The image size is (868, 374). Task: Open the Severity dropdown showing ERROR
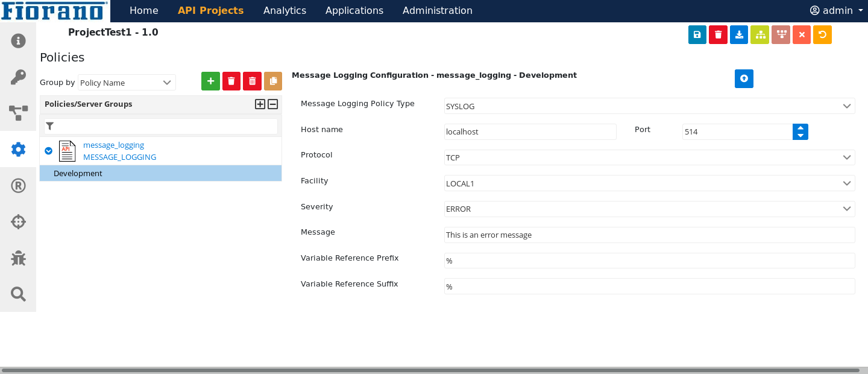click(649, 209)
